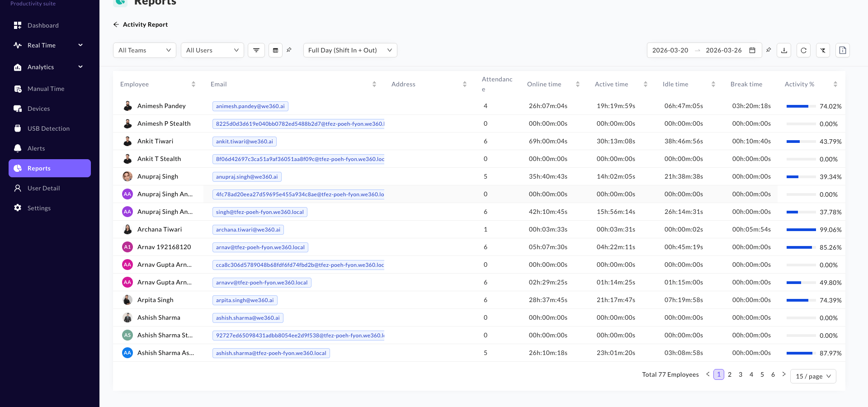Click the pin icon next to columns button
The width and height of the screenshot is (868, 407).
pos(289,50)
